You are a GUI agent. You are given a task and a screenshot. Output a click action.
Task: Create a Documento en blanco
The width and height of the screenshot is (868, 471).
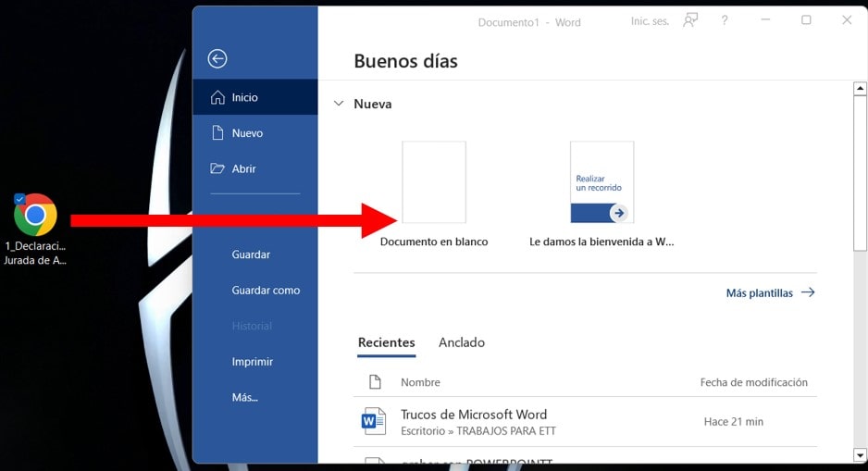434,183
